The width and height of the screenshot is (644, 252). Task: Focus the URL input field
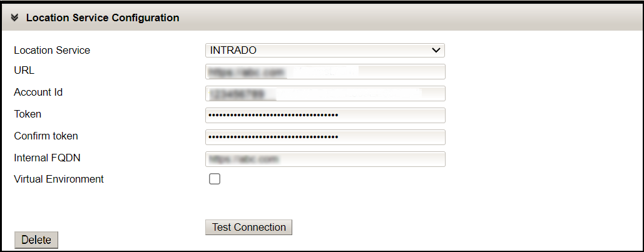325,72
